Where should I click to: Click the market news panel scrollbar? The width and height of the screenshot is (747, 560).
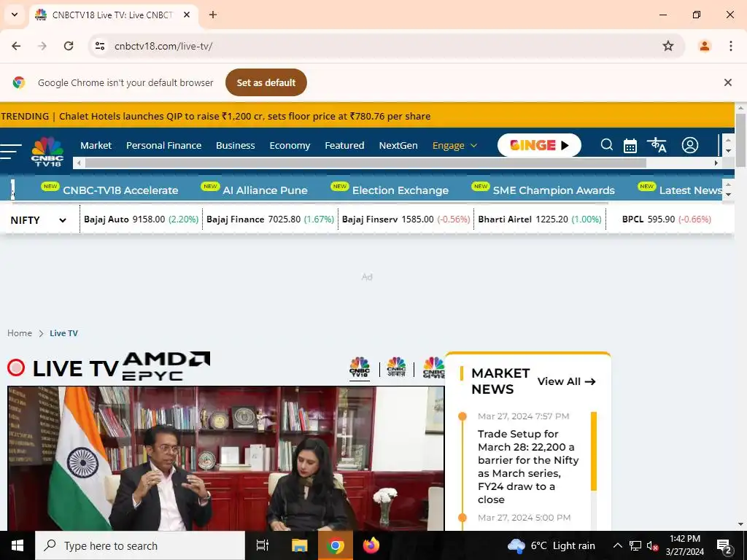594,451
